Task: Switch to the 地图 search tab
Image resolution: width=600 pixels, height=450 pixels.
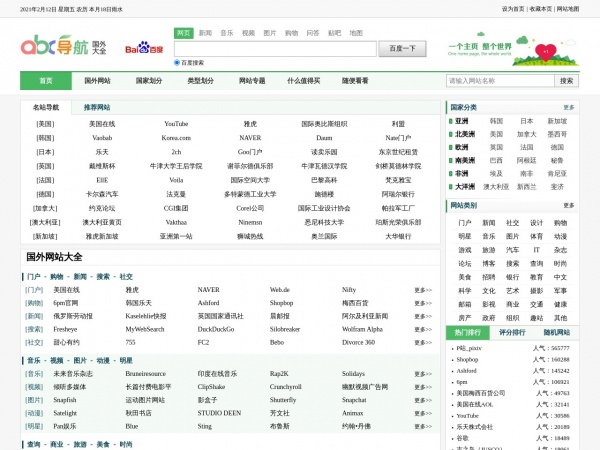Action: (356, 33)
